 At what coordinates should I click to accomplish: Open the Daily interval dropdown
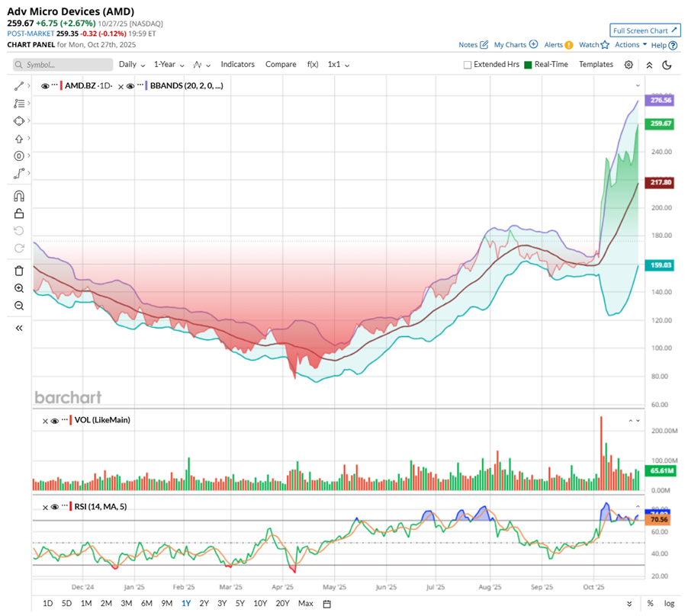tap(132, 65)
